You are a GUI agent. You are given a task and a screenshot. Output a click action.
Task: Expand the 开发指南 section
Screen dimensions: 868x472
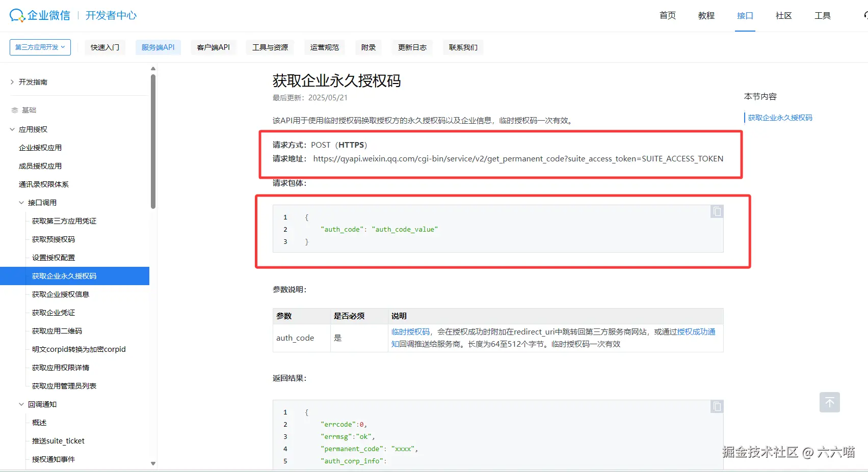(x=12, y=82)
